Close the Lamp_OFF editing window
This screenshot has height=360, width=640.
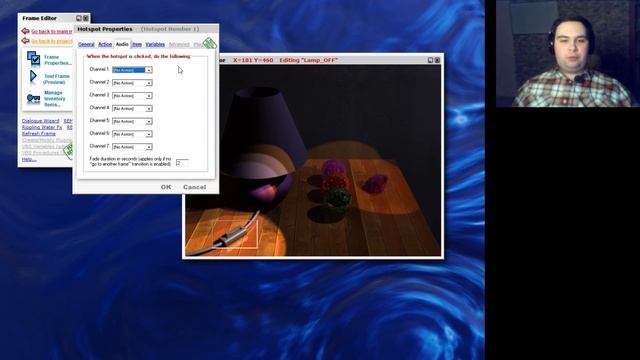tap(437, 60)
